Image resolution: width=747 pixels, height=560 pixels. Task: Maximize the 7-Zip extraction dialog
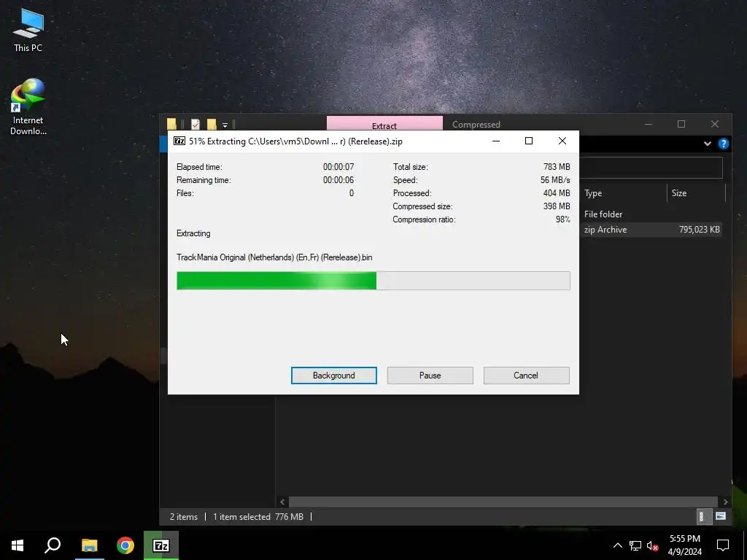[529, 141]
